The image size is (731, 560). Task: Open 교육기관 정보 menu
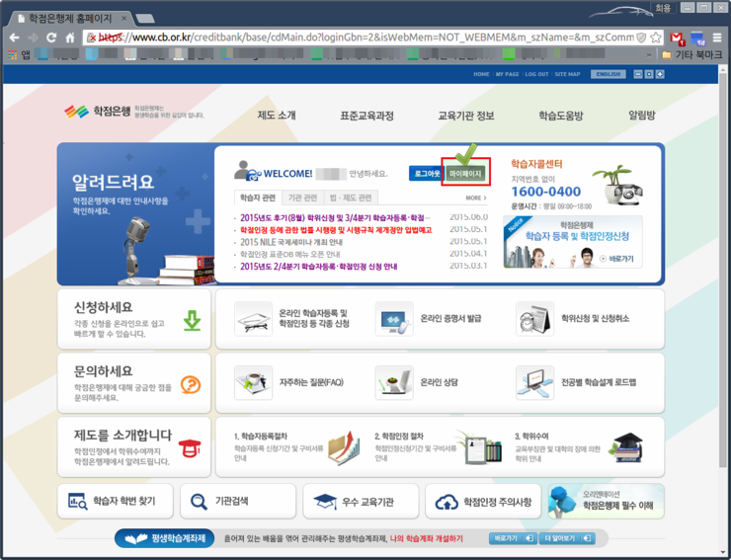(466, 116)
